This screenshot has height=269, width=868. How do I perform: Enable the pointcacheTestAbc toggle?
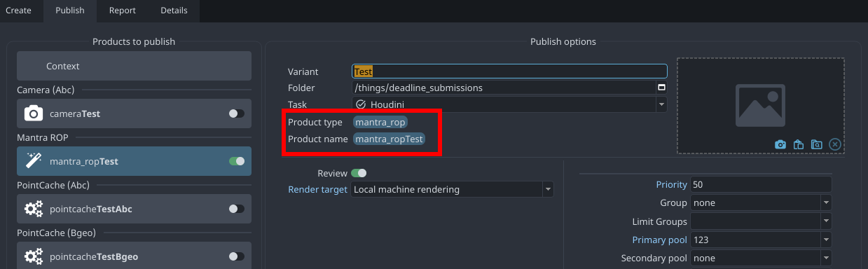click(237, 209)
